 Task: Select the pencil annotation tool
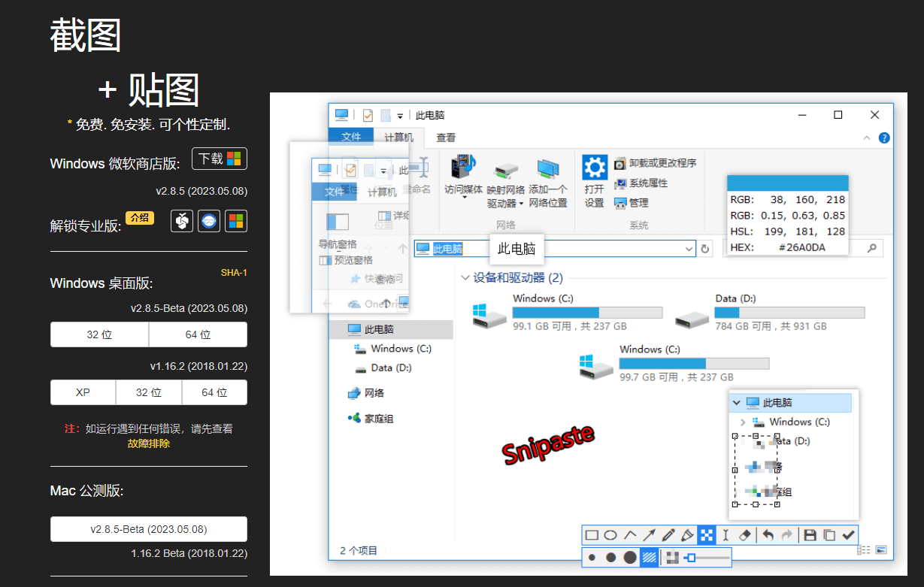click(669, 534)
